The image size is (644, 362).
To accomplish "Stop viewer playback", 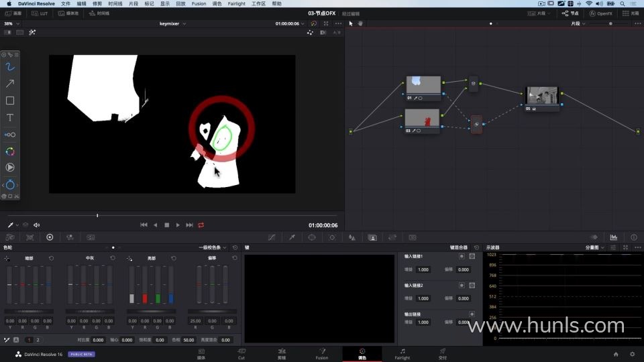I will pos(167,225).
